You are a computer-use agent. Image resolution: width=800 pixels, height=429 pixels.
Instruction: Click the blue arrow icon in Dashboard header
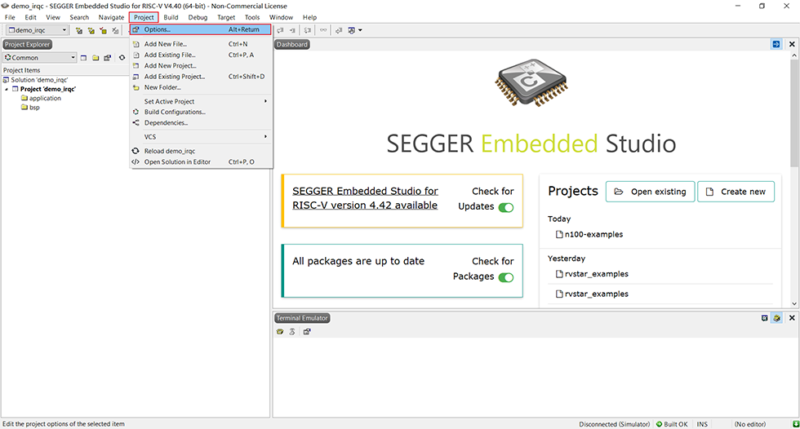776,44
